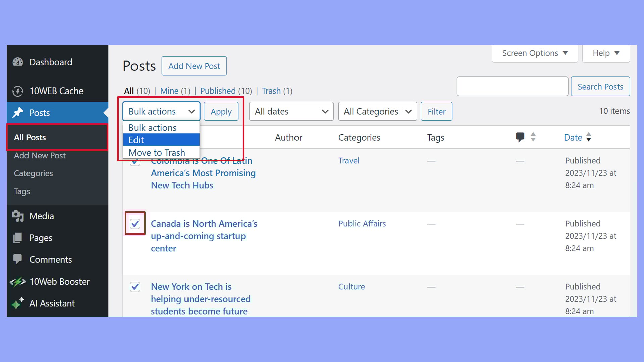Switch to the Trash posts view
Image resolution: width=644 pixels, height=362 pixels.
coord(271,91)
